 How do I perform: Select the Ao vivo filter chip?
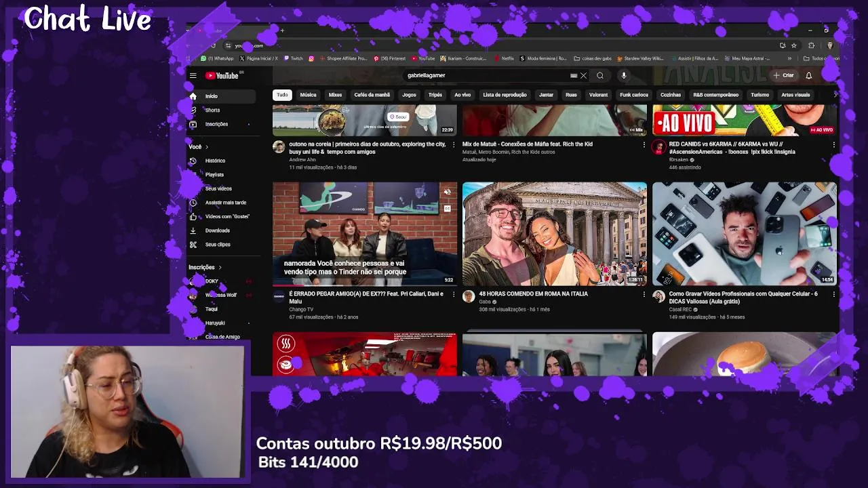click(x=462, y=95)
